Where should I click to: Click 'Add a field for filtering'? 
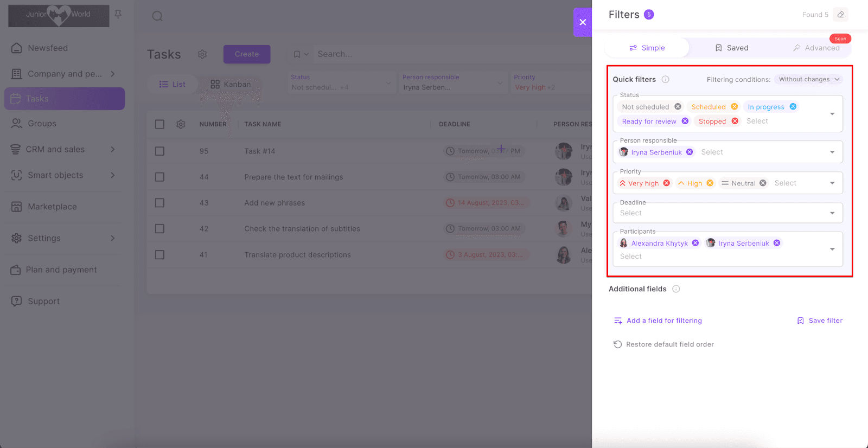(x=658, y=321)
